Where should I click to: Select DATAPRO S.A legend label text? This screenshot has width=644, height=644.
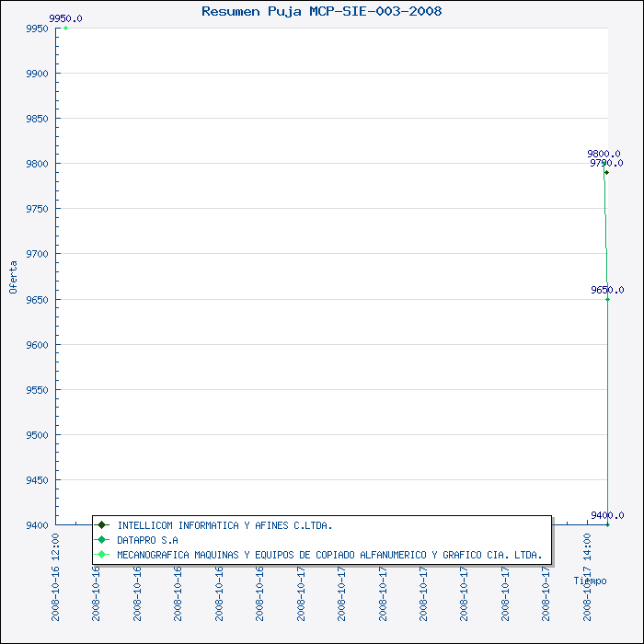[x=147, y=540]
